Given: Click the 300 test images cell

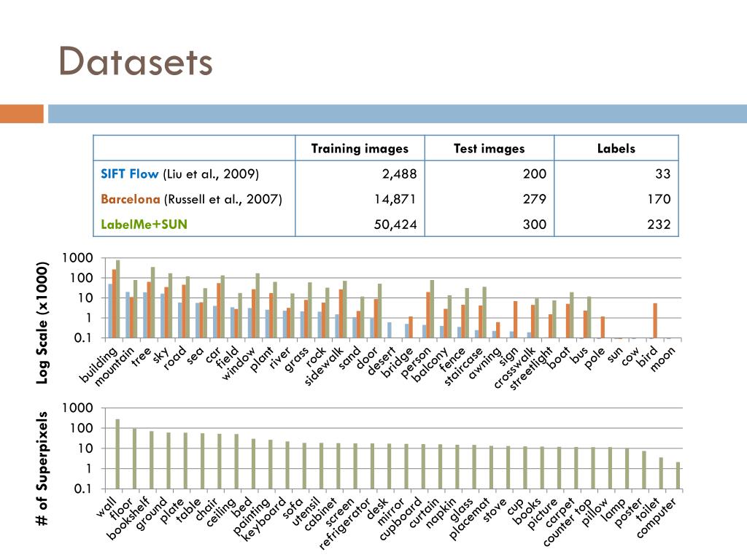Looking at the screenshot, I should [x=535, y=225].
